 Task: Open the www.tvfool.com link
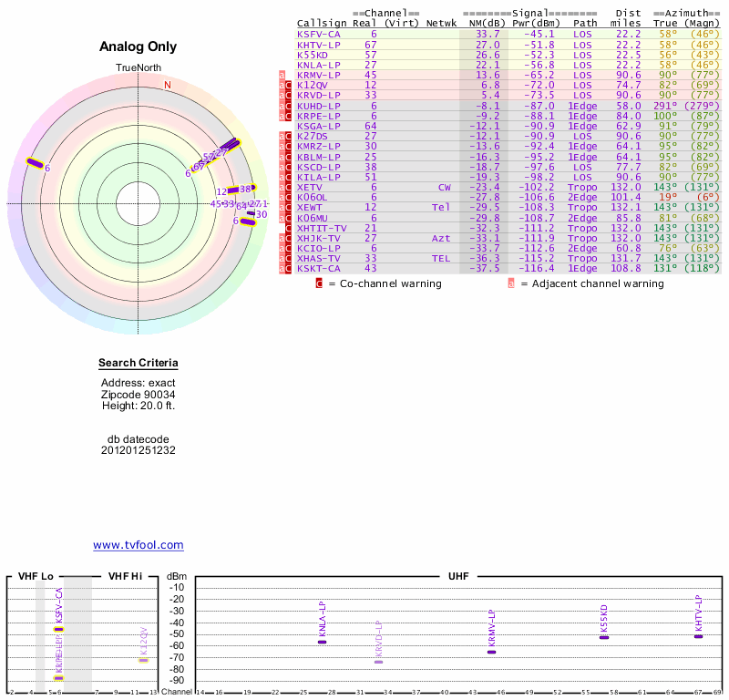tap(139, 545)
